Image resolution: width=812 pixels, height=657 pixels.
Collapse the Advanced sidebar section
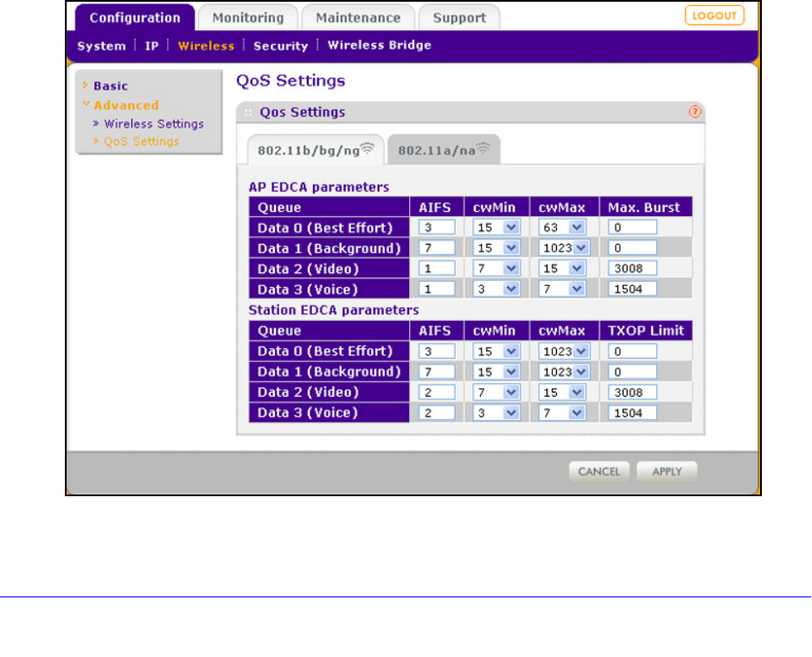click(x=126, y=105)
